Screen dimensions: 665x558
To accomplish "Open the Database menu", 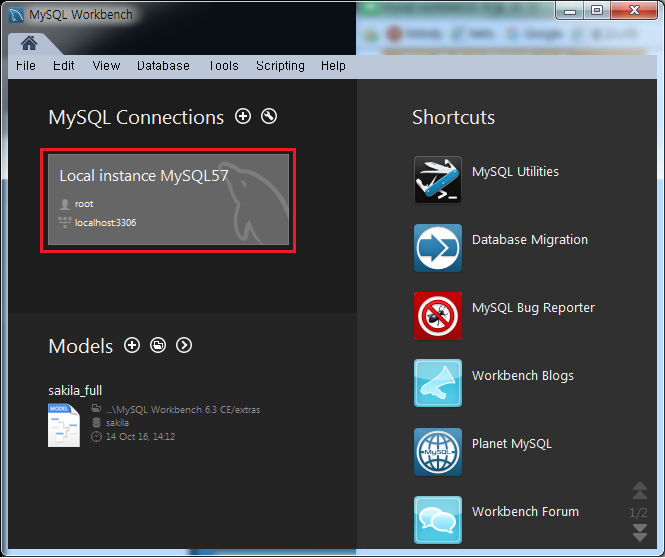I will point(163,66).
